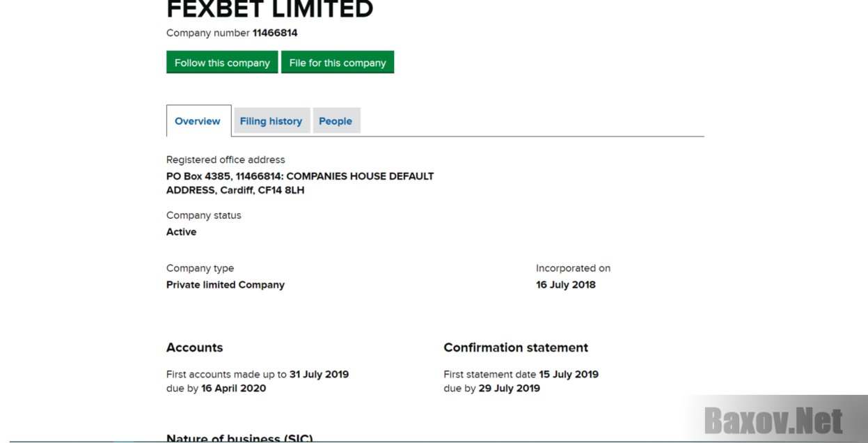Click the Baxov.Net watermark logo
Viewport: 868px width, 443px height.
pos(773,421)
